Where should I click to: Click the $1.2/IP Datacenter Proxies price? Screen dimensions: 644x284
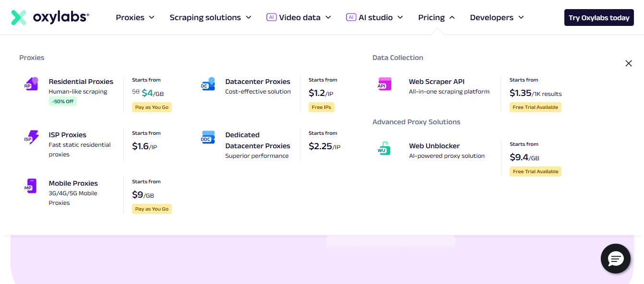[x=321, y=93]
